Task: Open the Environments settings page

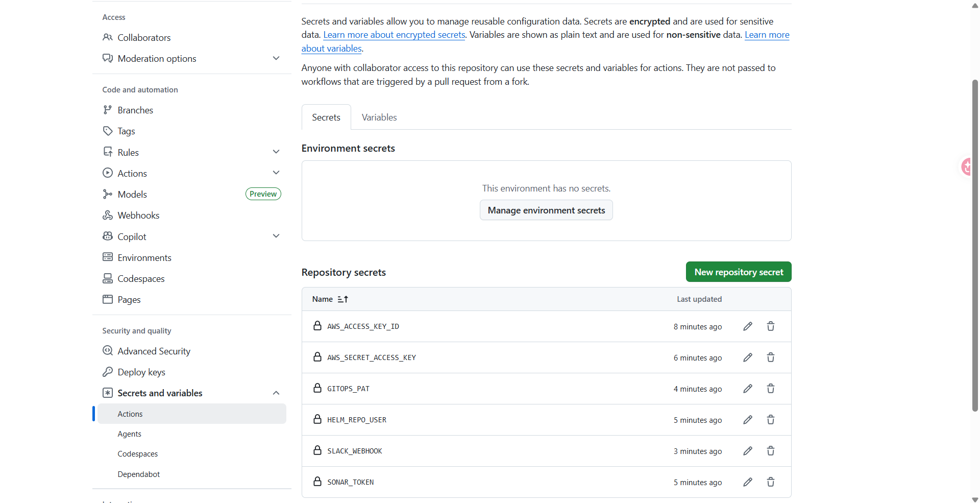Action: 144,258
